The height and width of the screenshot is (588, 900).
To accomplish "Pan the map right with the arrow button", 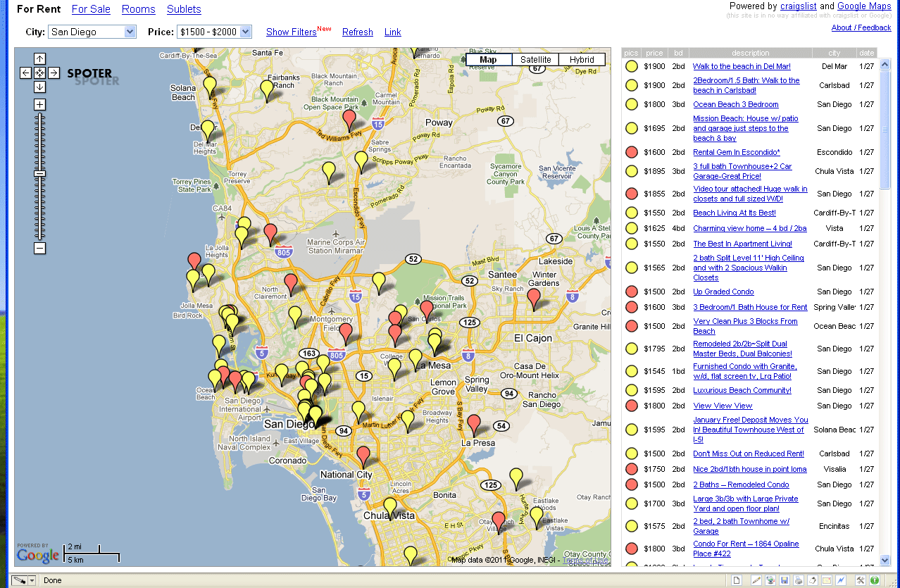I will (54, 73).
